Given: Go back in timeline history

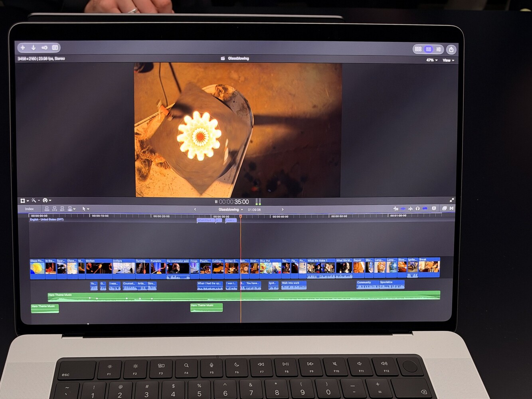Looking at the screenshot, I should tap(195, 209).
